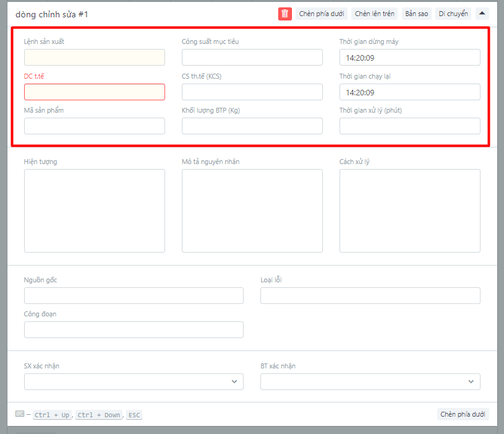
Task: Click bottom 'Chèn phía dưới' button
Action: tap(463, 414)
